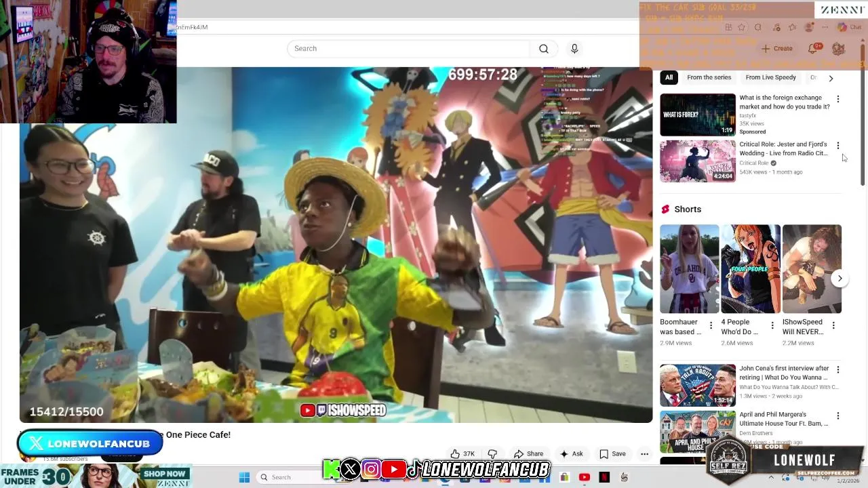Select the From Live Speedy chip
The image size is (868, 488).
770,78
